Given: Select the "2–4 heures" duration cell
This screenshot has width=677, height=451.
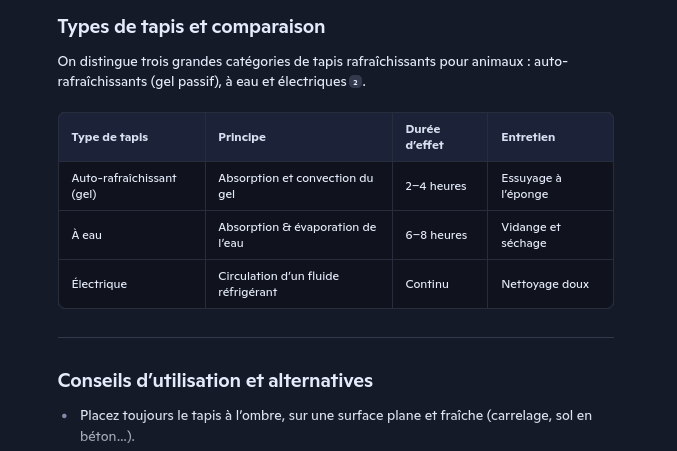Looking at the screenshot, I should [436, 186].
